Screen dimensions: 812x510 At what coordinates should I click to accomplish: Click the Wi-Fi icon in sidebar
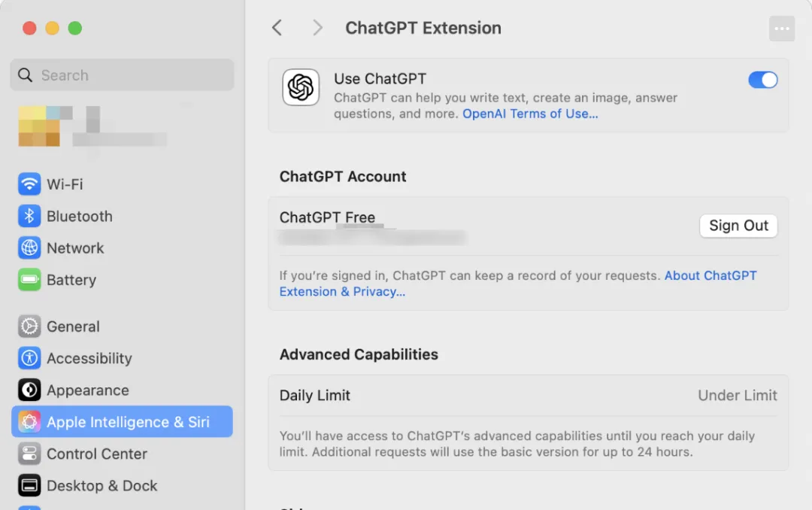pyautogui.click(x=29, y=184)
